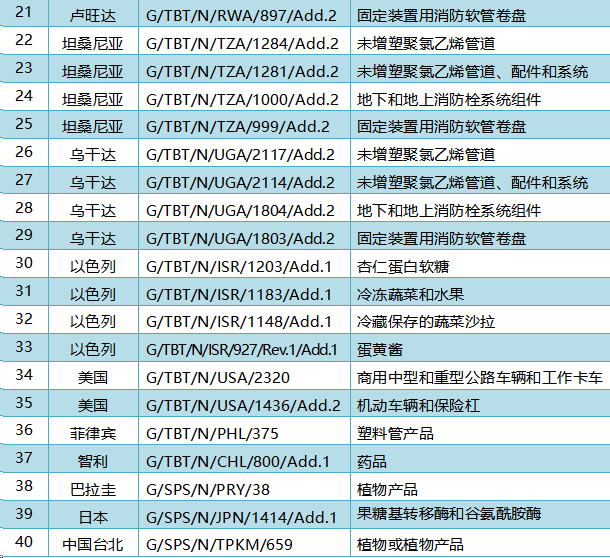
Task: Click 乌干达 in row 26
Action: click(x=93, y=155)
